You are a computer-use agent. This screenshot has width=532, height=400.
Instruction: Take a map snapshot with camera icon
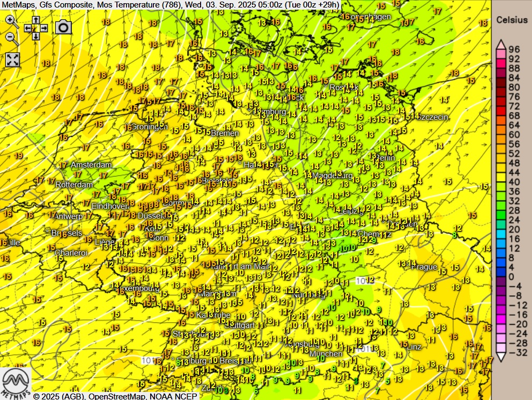(x=63, y=27)
